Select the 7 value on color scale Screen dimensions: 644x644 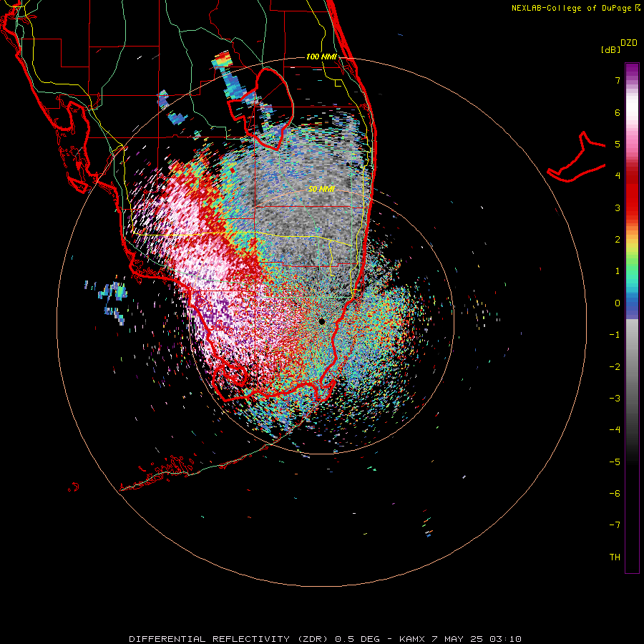pos(618,80)
